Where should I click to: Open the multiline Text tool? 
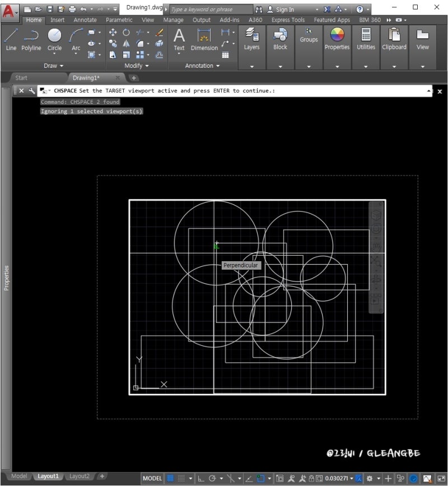click(179, 35)
